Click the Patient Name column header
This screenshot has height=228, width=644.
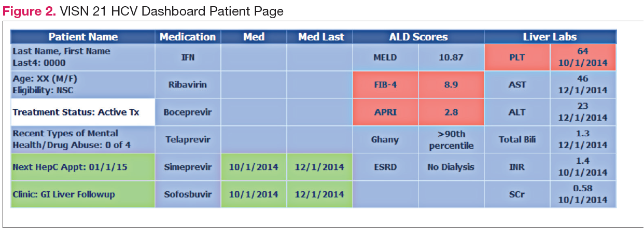[x=83, y=37]
